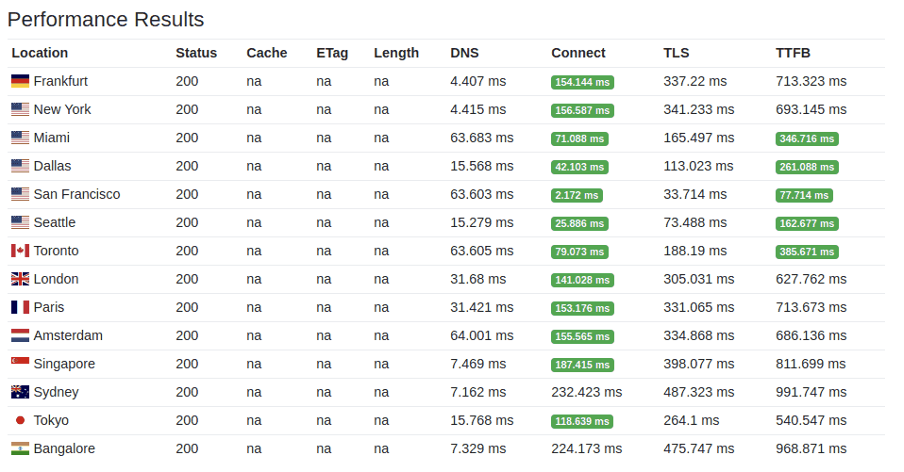Click the Singapore flag icon
The width and height of the screenshot is (904, 472).
[x=20, y=364]
